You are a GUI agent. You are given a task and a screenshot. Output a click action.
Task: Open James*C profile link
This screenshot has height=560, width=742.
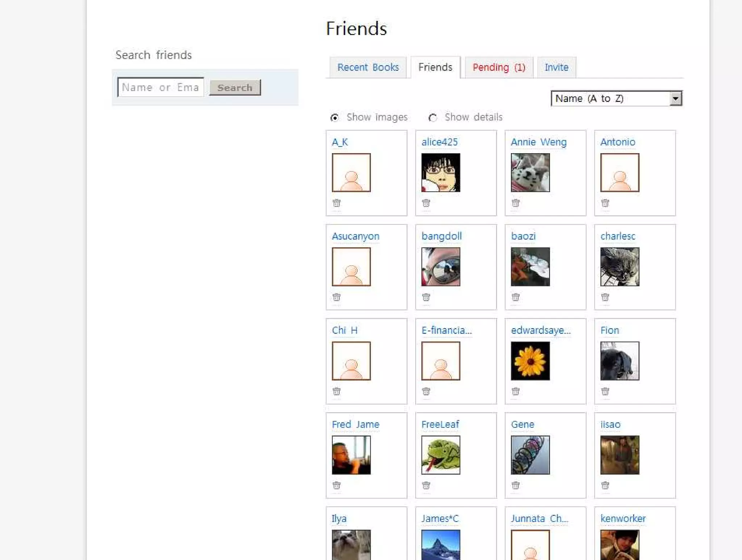click(x=440, y=518)
